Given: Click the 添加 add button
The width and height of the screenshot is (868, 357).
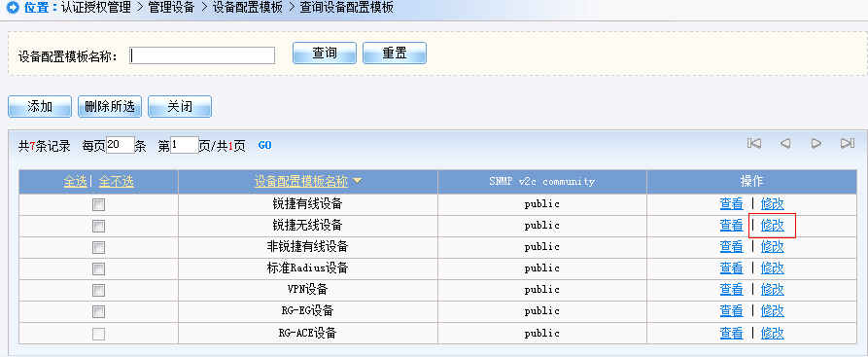Looking at the screenshot, I should 40,106.
